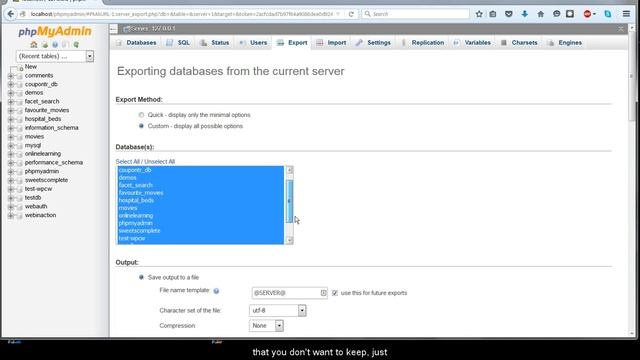The width and height of the screenshot is (640, 360).
Task: Click the Select All link
Action: click(x=127, y=162)
